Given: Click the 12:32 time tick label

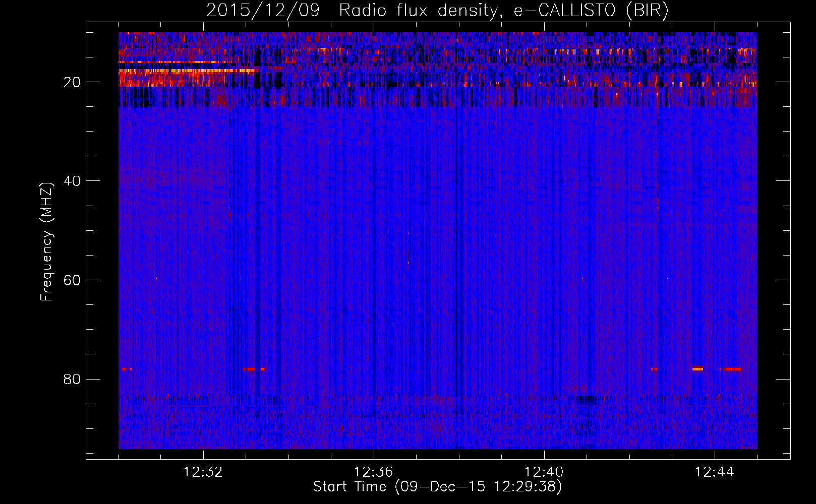Looking at the screenshot, I should pos(203,472).
